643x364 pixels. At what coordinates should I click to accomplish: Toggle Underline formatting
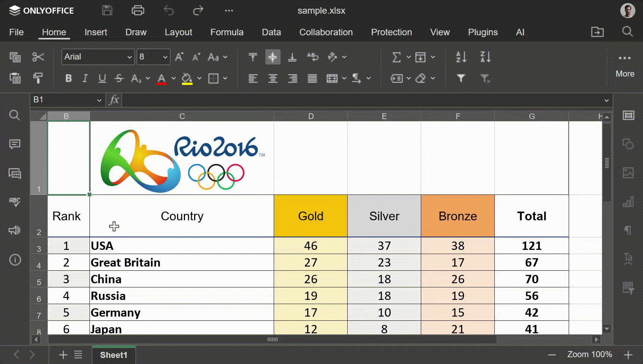coord(102,78)
